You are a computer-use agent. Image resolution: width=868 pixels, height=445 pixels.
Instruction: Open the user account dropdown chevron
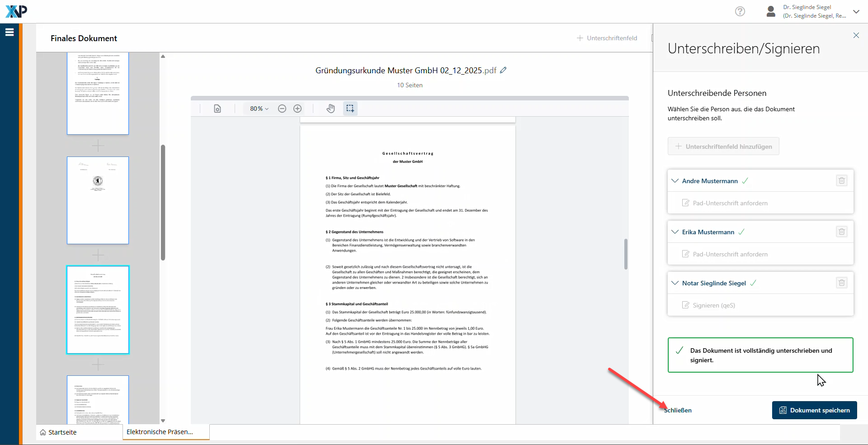point(856,12)
